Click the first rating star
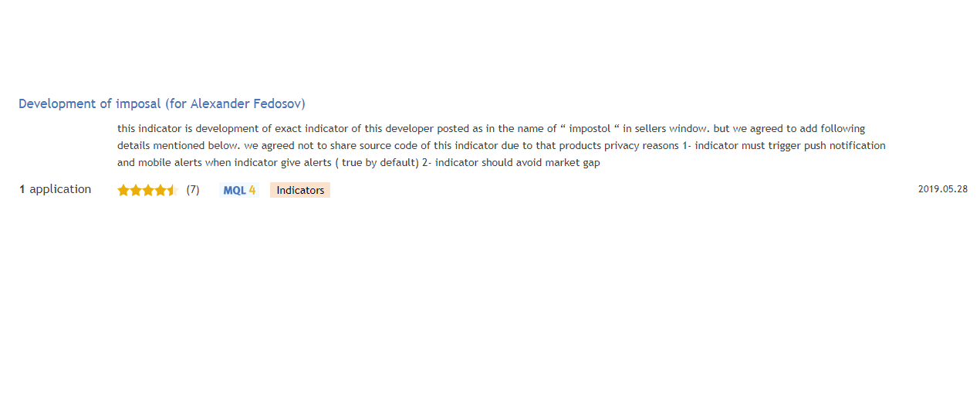This screenshot has width=980, height=417. click(123, 190)
